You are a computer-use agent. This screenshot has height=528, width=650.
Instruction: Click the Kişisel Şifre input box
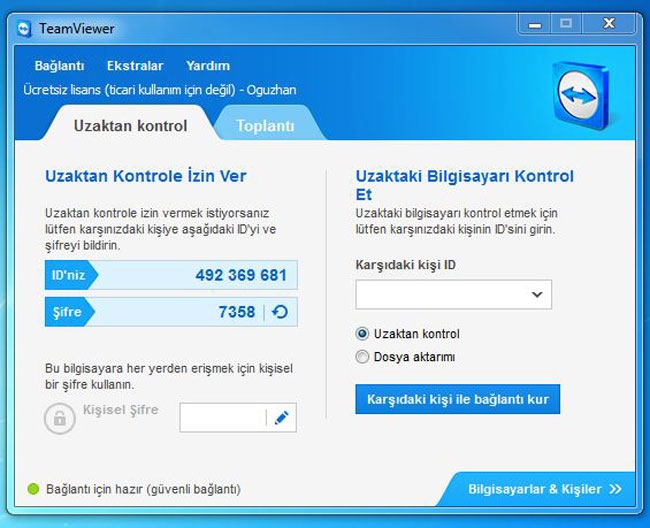pyautogui.click(x=238, y=417)
